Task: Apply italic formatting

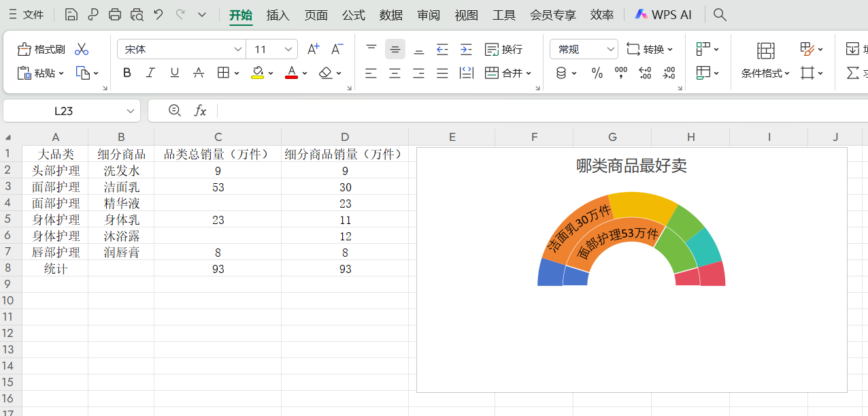Action: [150, 73]
